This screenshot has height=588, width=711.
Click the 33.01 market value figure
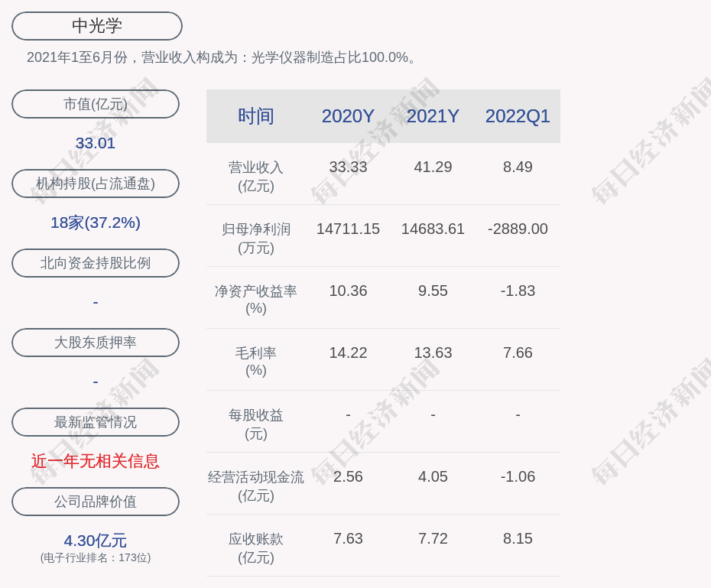pyautogui.click(x=96, y=143)
